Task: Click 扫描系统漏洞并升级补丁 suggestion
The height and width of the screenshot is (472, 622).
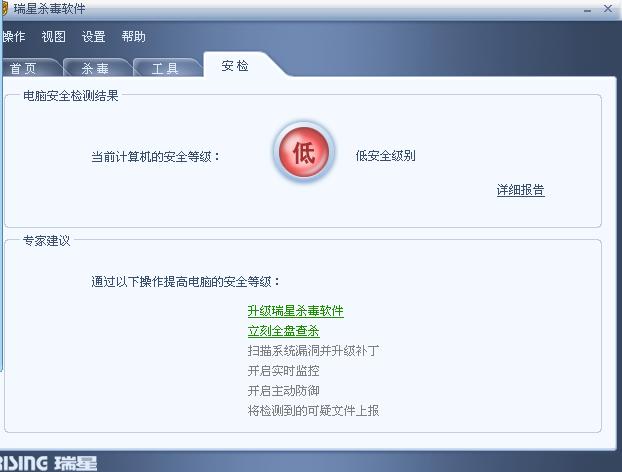Action: click(x=313, y=351)
